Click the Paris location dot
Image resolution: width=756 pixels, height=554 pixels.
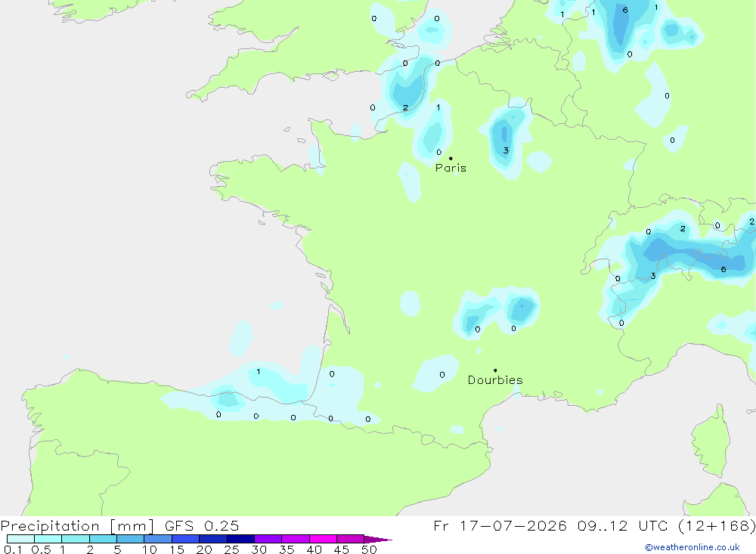(x=451, y=158)
